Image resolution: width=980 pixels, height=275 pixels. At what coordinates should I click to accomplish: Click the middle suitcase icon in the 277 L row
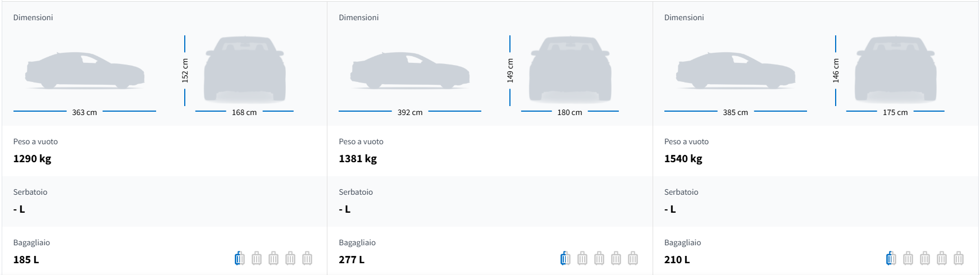599,259
